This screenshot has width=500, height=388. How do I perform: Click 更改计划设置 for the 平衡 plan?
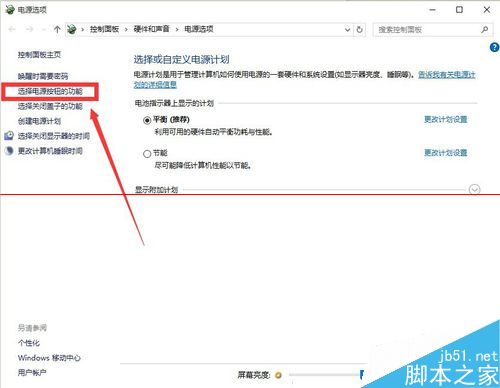coord(446,119)
